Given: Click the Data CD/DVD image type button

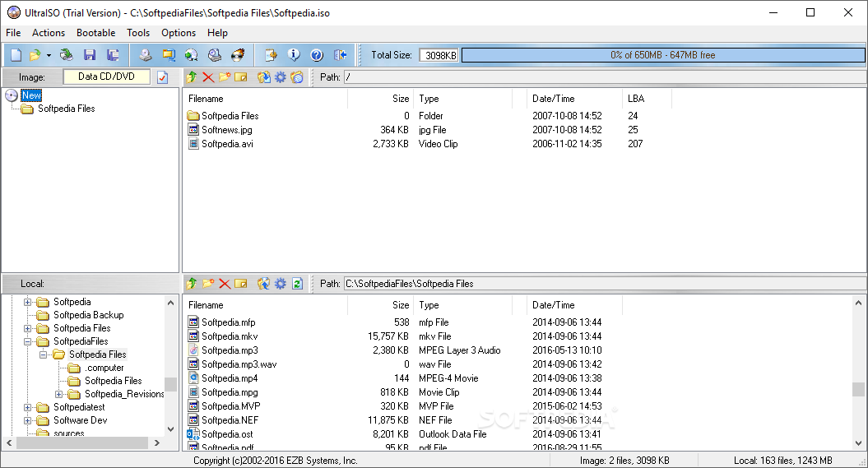Looking at the screenshot, I should click(x=106, y=76).
